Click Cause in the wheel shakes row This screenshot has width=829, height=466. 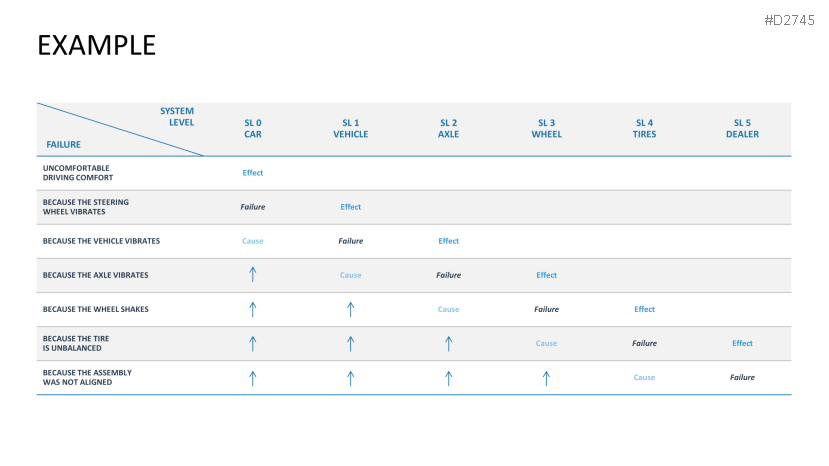448,309
